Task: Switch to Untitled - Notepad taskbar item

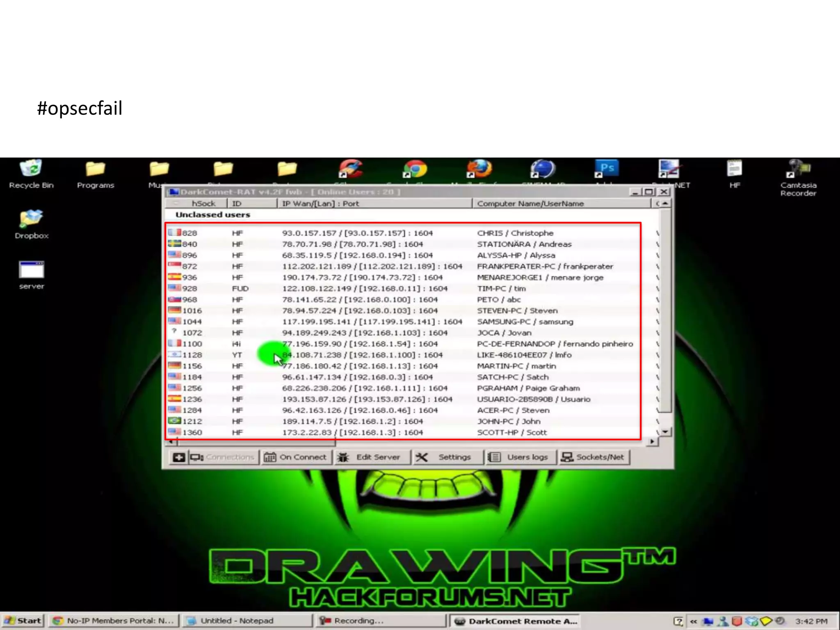Action: [x=247, y=621]
